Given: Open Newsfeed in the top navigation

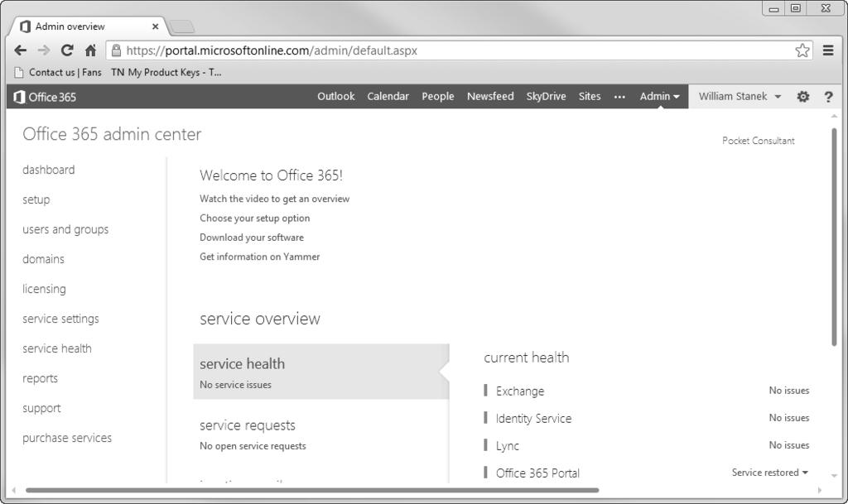Looking at the screenshot, I should pyautogui.click(x=490, y=96).
